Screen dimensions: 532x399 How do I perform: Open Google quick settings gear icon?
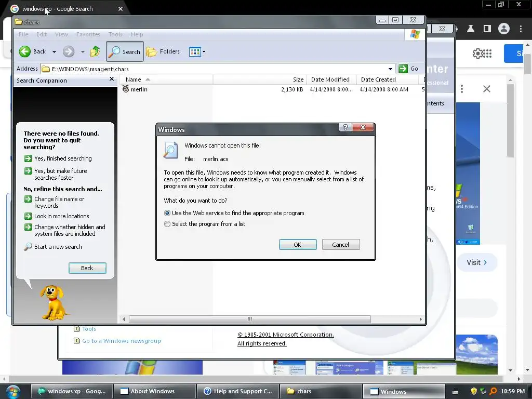(x=477, y=54)
